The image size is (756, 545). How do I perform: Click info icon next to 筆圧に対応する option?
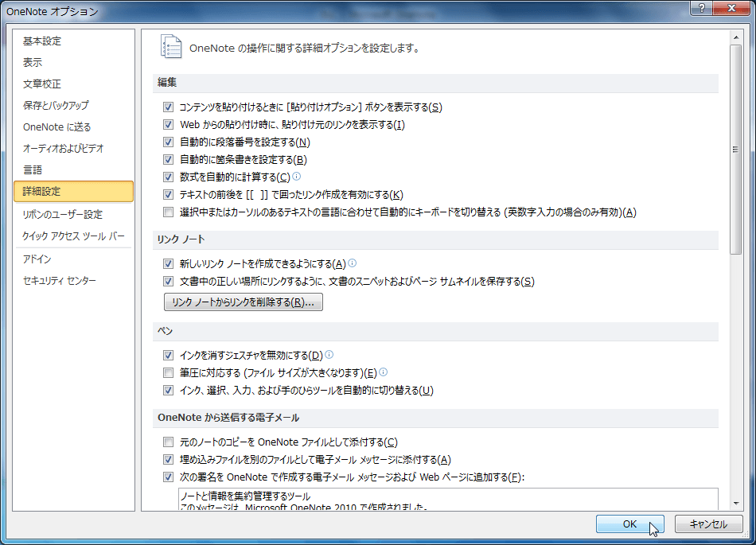click(384, 372)
